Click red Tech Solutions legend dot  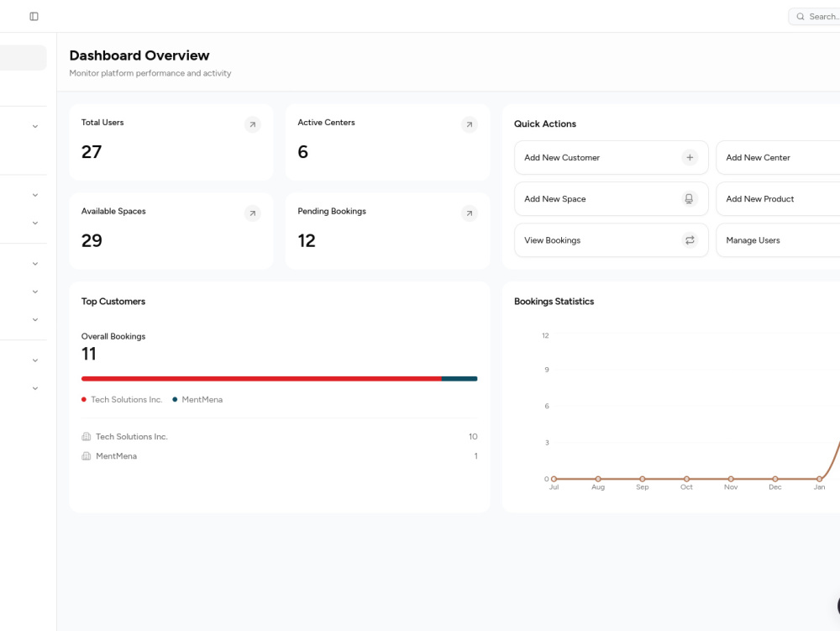point(84,400)
